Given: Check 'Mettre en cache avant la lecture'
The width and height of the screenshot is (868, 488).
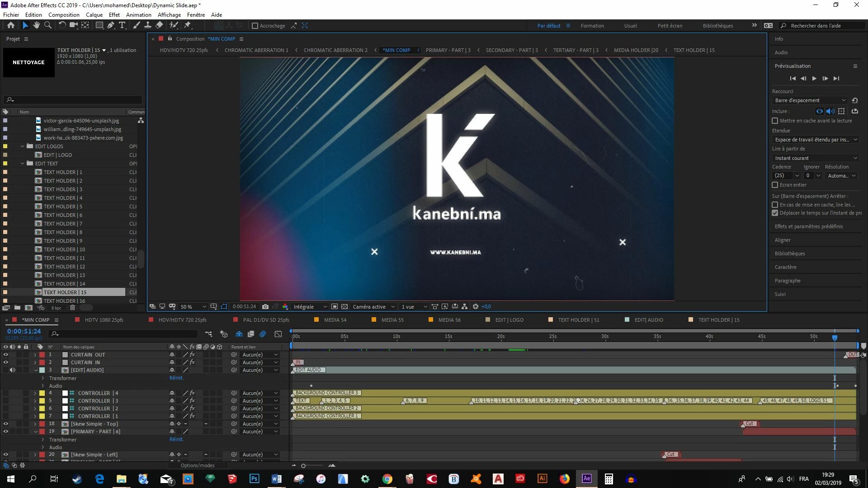Looking at the screenshot, I should (775, 121).
